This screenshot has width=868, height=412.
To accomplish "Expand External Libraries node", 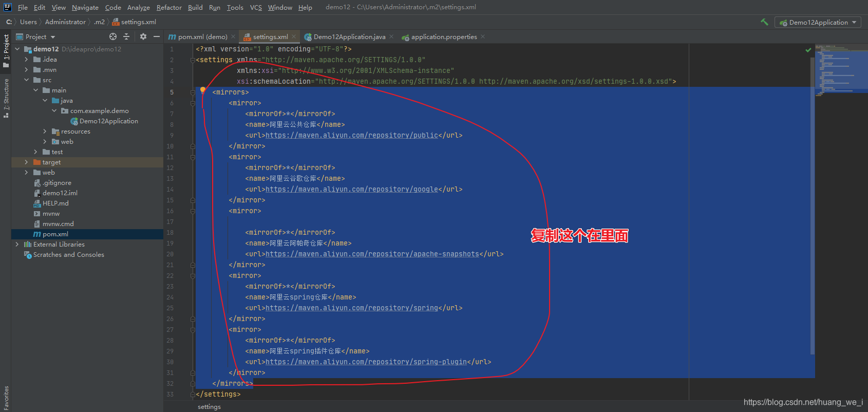I will click(17, 244).
